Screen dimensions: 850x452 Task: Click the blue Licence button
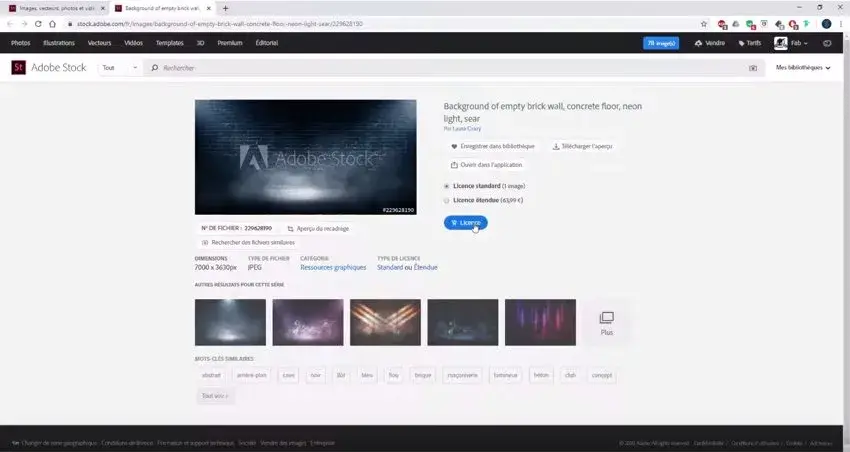pyautogui.click(x=466, y=223)
